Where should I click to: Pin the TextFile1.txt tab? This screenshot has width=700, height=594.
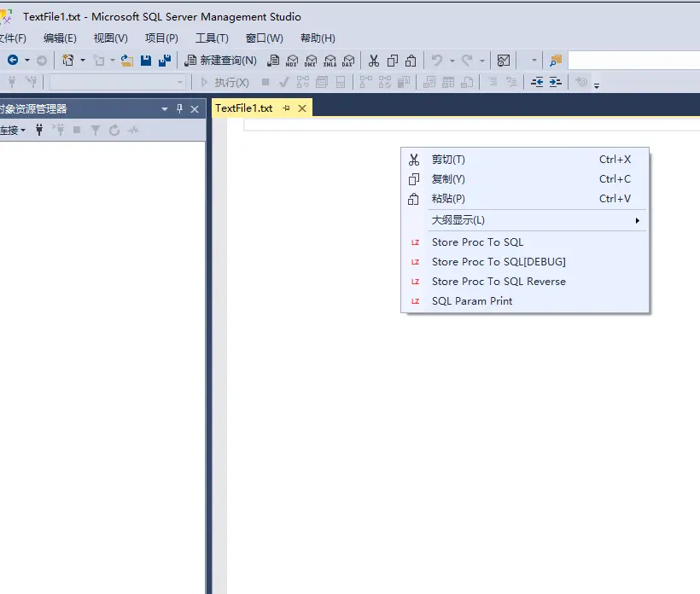[287, 108]
